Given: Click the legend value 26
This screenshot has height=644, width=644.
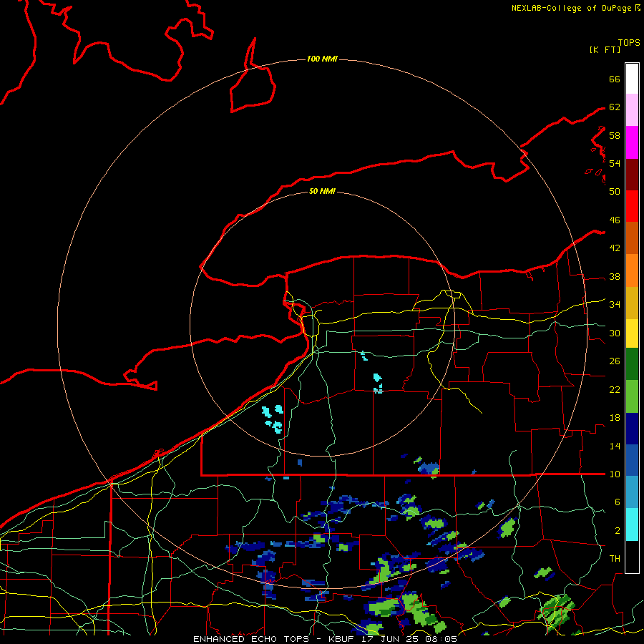Looking at the screenshot, I should 615,361.
